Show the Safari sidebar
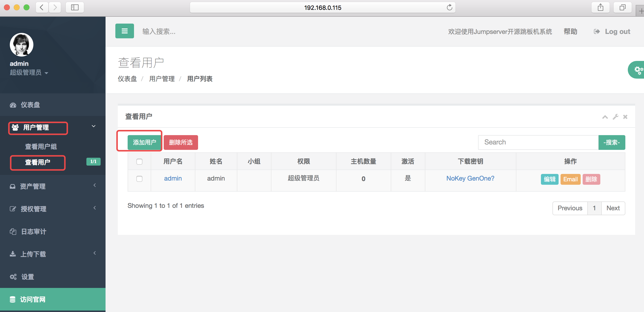This screenshot has width=644, height=312. click(x=75, y=8)
